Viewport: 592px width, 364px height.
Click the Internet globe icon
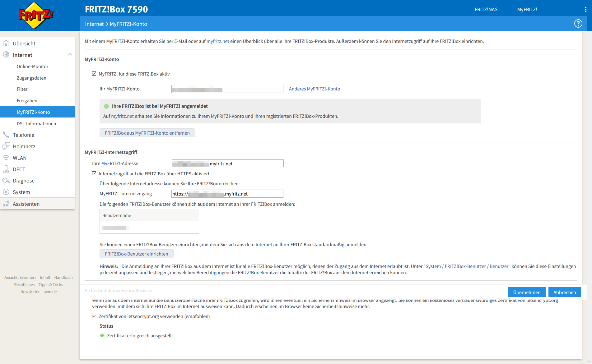pyautogui.click(x=6, y=55)
